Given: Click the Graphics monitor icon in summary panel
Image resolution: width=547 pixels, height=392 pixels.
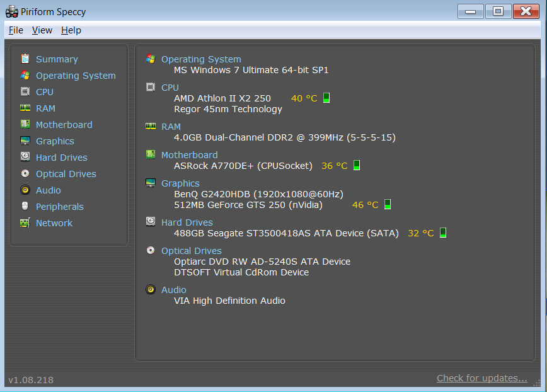Looking at the screenshot, I should coord(151,183).
